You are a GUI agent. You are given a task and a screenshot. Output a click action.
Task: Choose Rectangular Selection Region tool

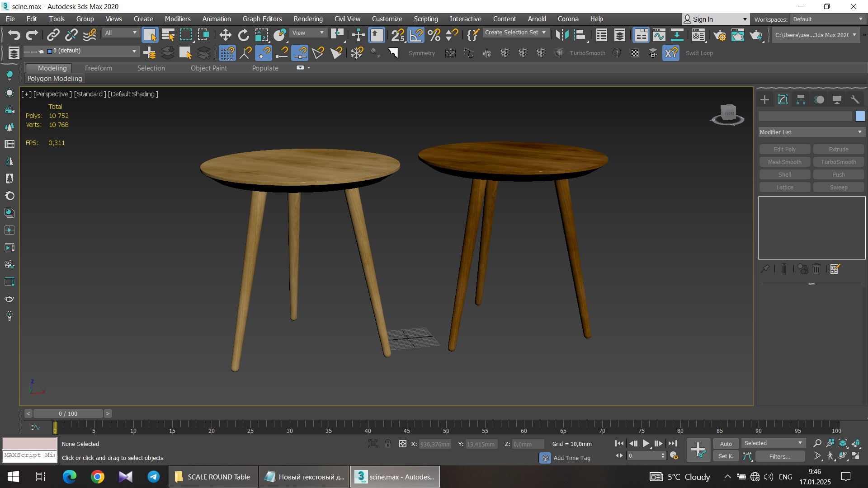click(x=186, y=35)
